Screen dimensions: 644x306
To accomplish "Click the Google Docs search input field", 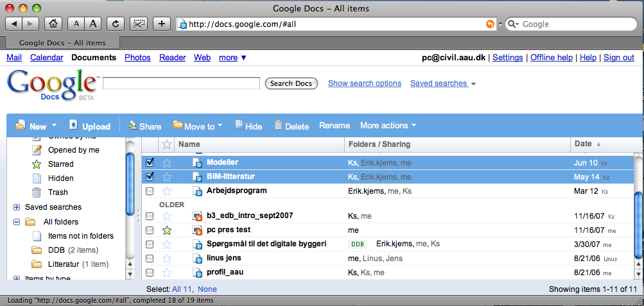I will pyautogui.click(x=181, y=84).
